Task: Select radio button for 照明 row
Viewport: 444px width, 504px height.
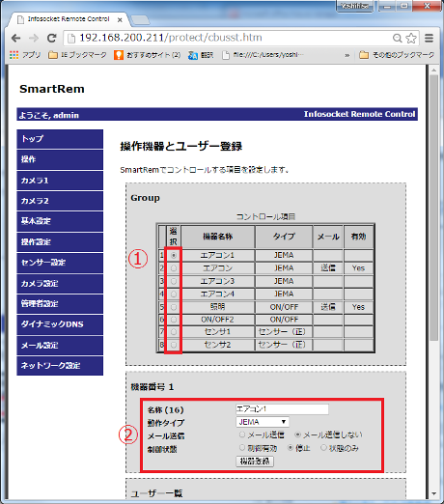Action: tap(174, 307)
